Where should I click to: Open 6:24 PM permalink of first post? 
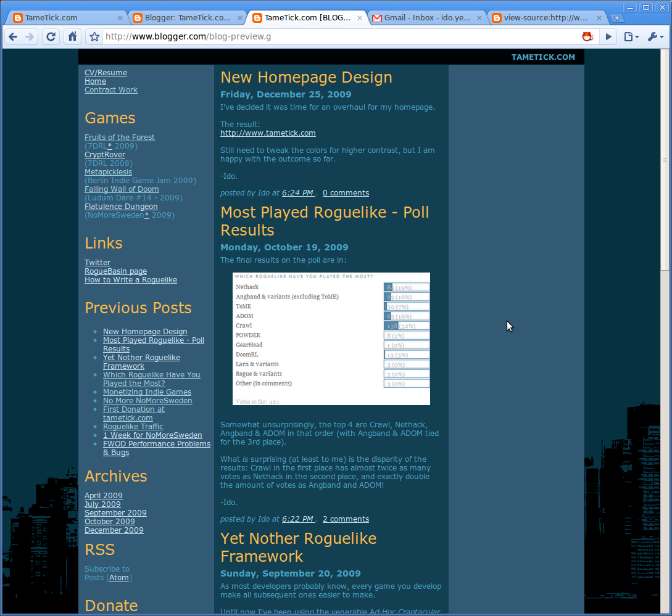pos(298,193)
